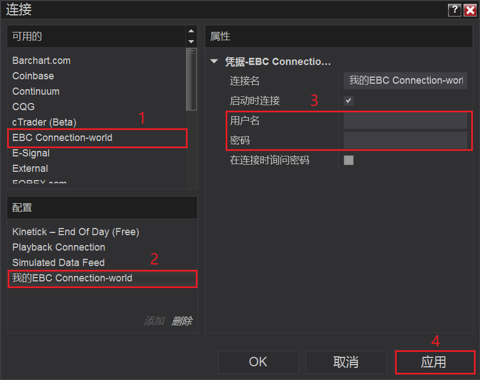480x380 pixels.
Task: Pick CQG from the available list
Action: [x=23, y=107]
